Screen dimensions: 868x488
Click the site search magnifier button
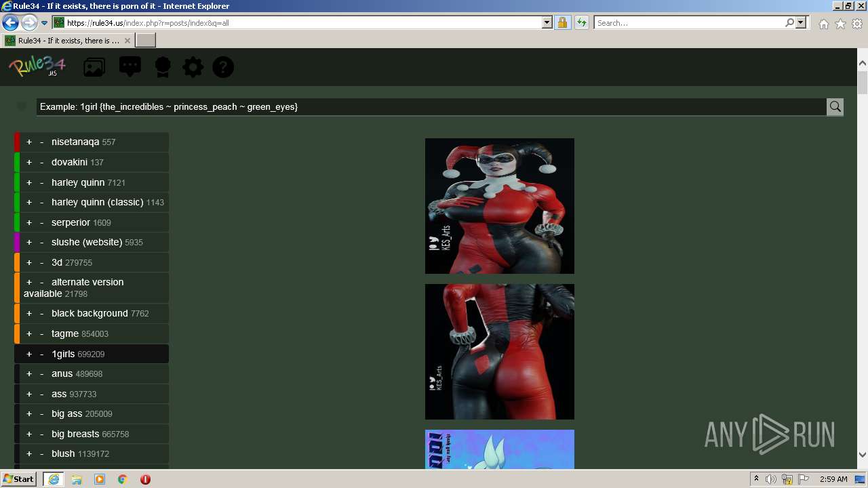tap(835, 106)
